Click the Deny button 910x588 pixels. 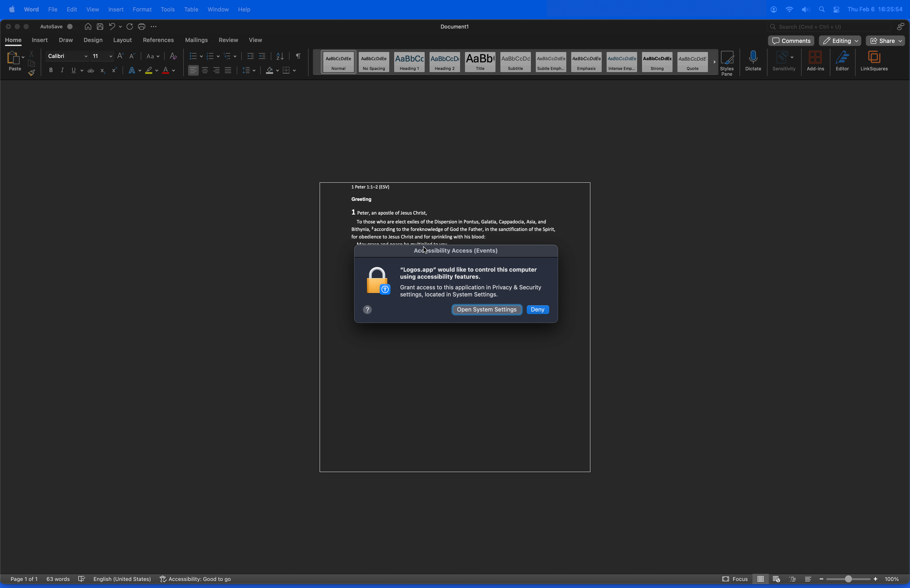click(538, 310)
